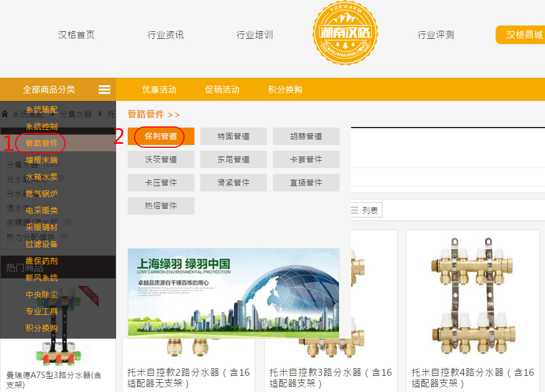Choose 胡赫管道 subcategory
Screen dimensions: 545x392
click(x=306, y=136)
